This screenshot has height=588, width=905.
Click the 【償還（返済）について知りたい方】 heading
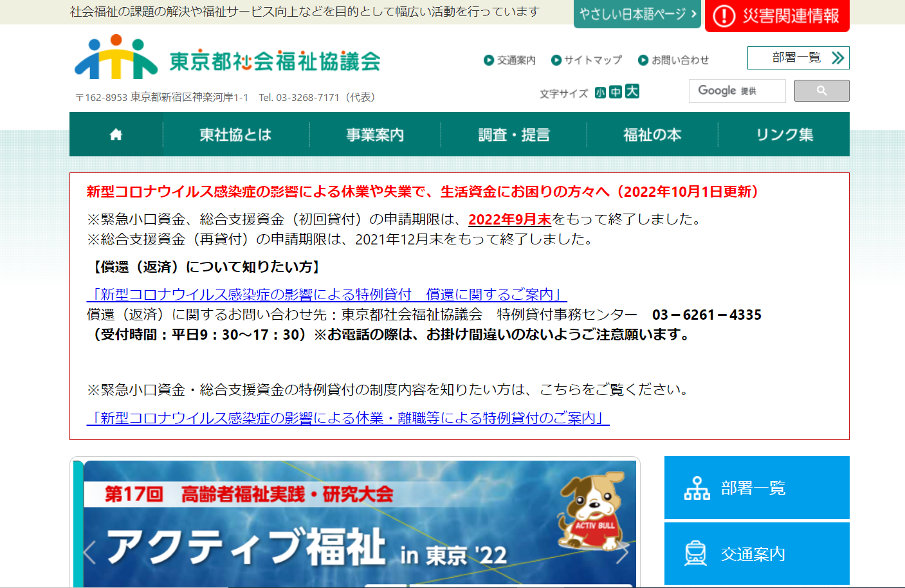[206, 267]
